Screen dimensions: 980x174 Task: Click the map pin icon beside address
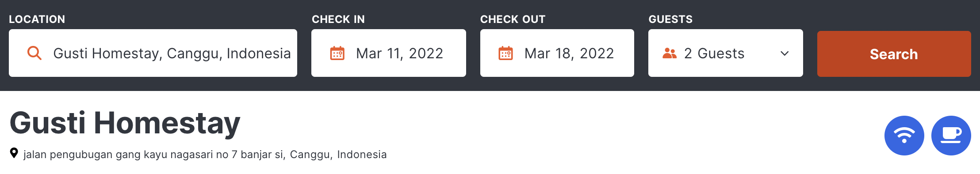pos(14,153)
